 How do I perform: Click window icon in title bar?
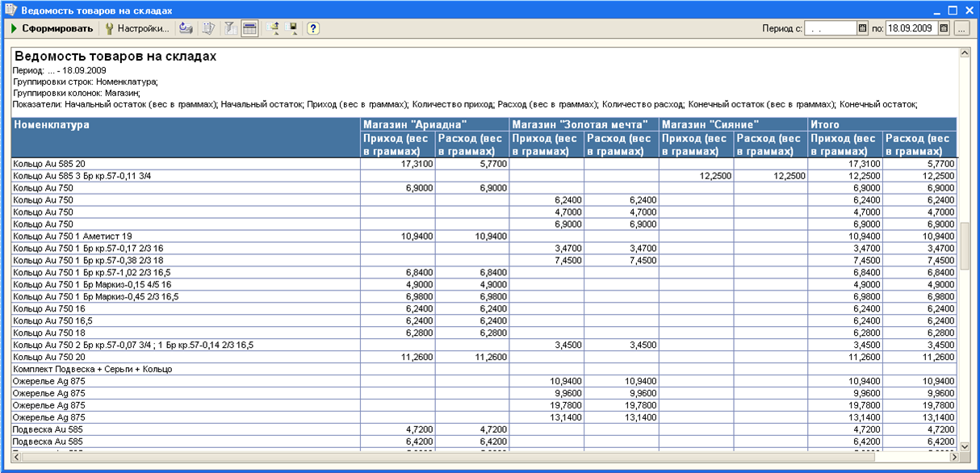[10, 10]
